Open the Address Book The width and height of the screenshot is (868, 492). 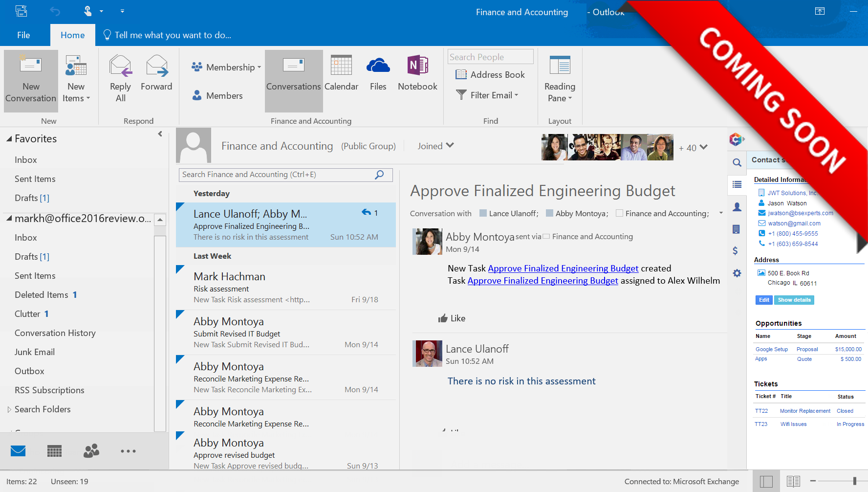(x=490, y=74)
